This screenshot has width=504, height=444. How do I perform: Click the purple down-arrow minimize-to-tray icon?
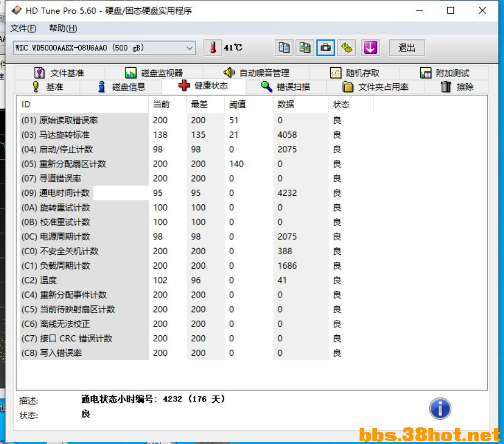coord(370,48)
